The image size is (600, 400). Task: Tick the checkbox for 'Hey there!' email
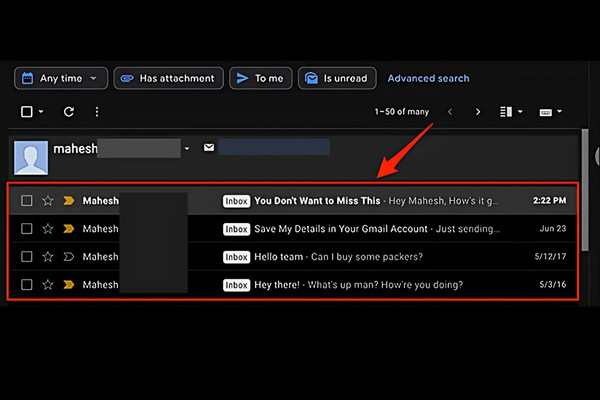pyautogui.click(x=27, y=285)
